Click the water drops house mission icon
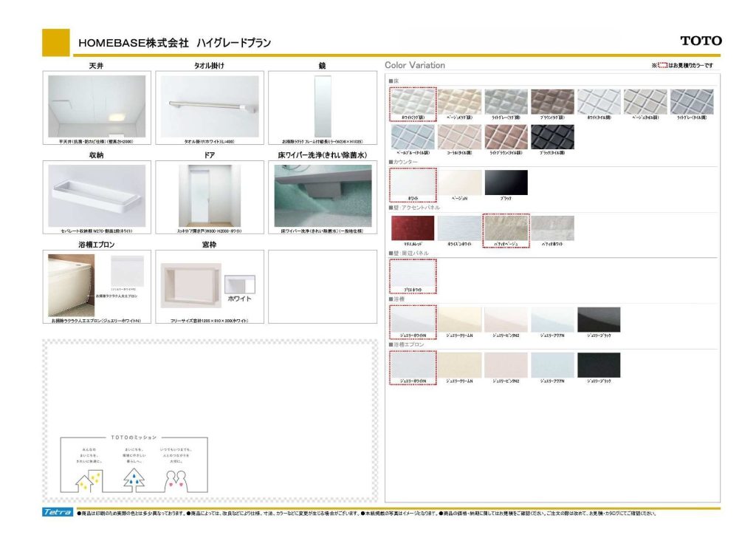Screen dimensions: 756x535 click(134, 478)
